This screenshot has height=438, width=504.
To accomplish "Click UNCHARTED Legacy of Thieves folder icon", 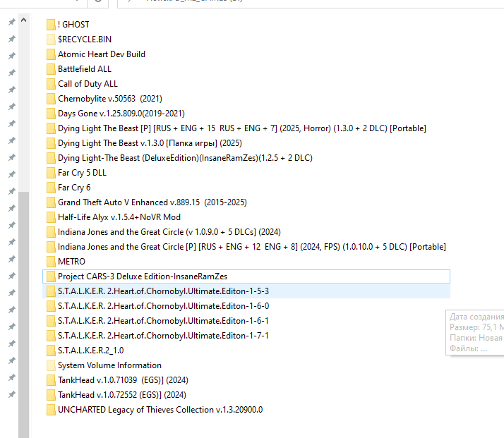I will (x=51, y=410).
